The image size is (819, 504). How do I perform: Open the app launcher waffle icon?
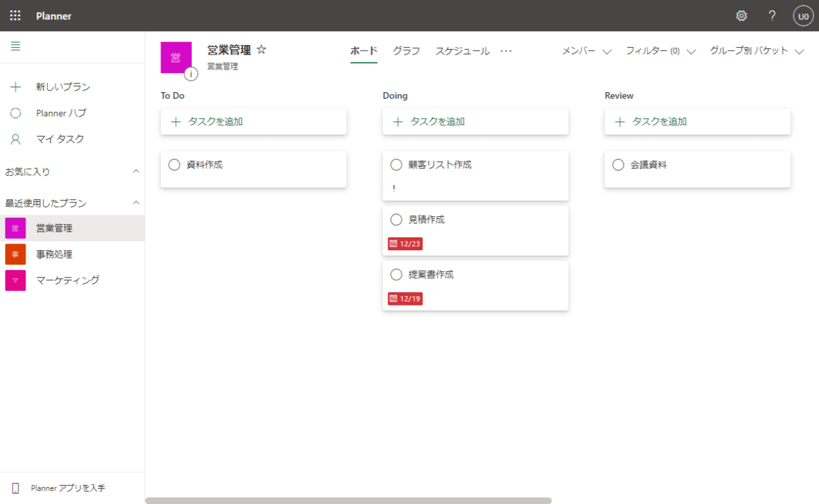(x=15, y=16)
